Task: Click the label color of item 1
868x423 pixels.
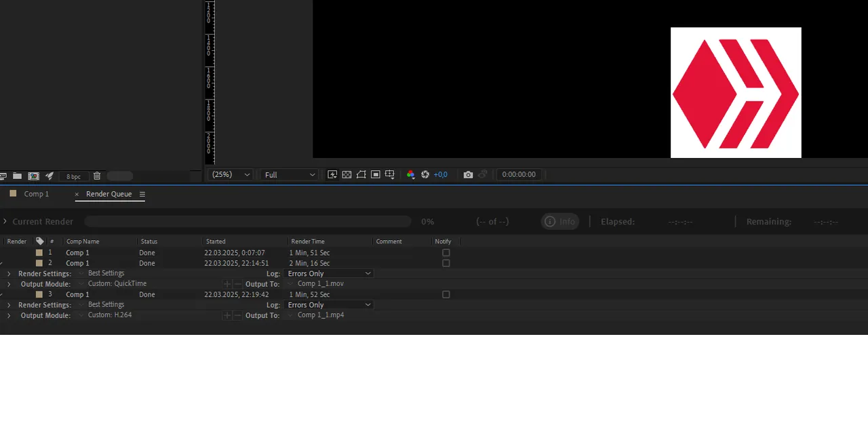Action: [x=39, y=253]
